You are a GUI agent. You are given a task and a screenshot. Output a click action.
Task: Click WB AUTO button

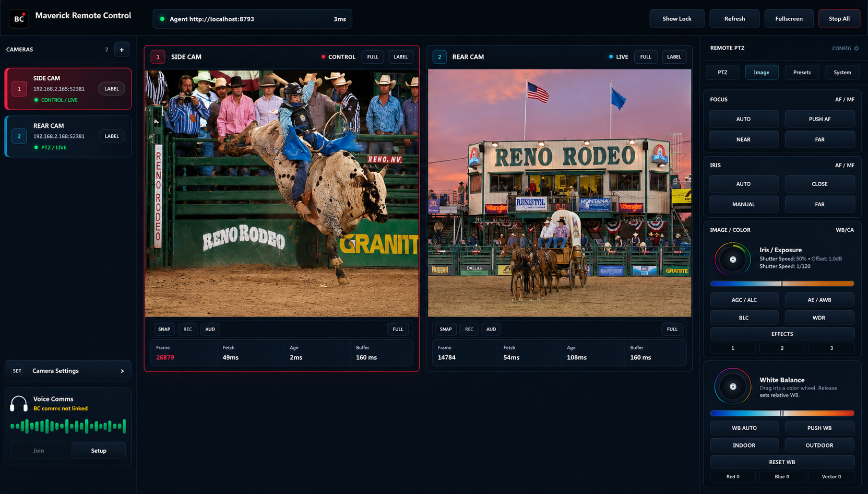[744, 428]
